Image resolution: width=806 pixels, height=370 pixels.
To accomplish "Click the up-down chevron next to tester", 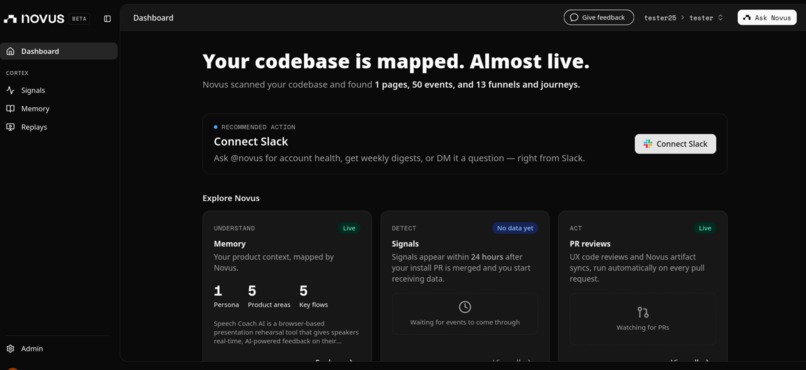I will (720, 18).
